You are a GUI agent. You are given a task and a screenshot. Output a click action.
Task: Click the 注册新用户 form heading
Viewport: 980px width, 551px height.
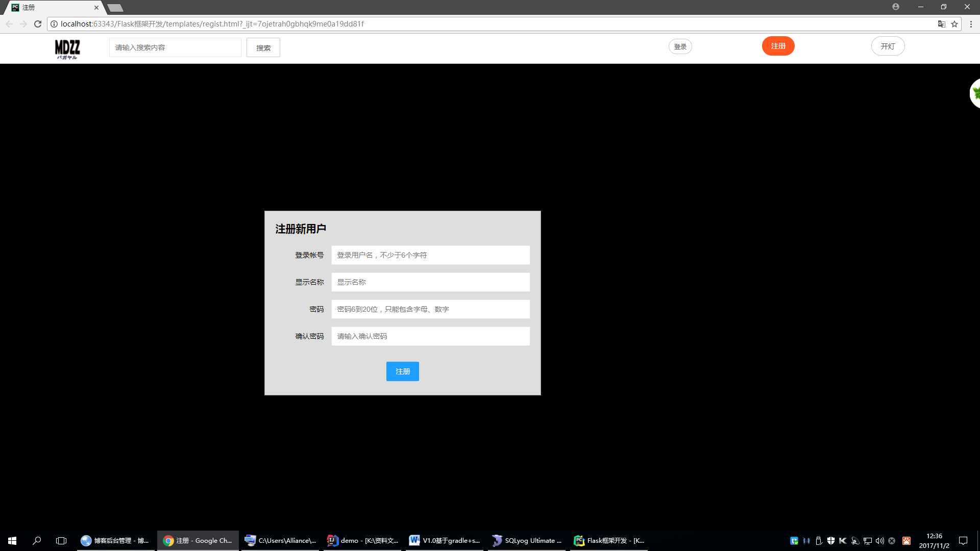coord(301,229)
